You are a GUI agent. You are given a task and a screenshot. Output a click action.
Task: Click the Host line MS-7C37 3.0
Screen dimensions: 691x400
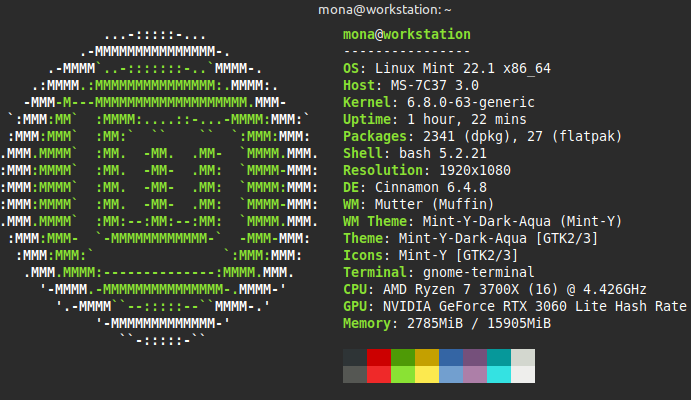click(x=411, y=85)
